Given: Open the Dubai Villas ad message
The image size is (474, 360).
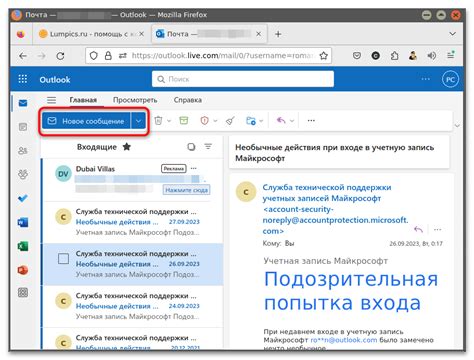Looking at the screenshot, I should pyautogui.click(x=133, y=180).
